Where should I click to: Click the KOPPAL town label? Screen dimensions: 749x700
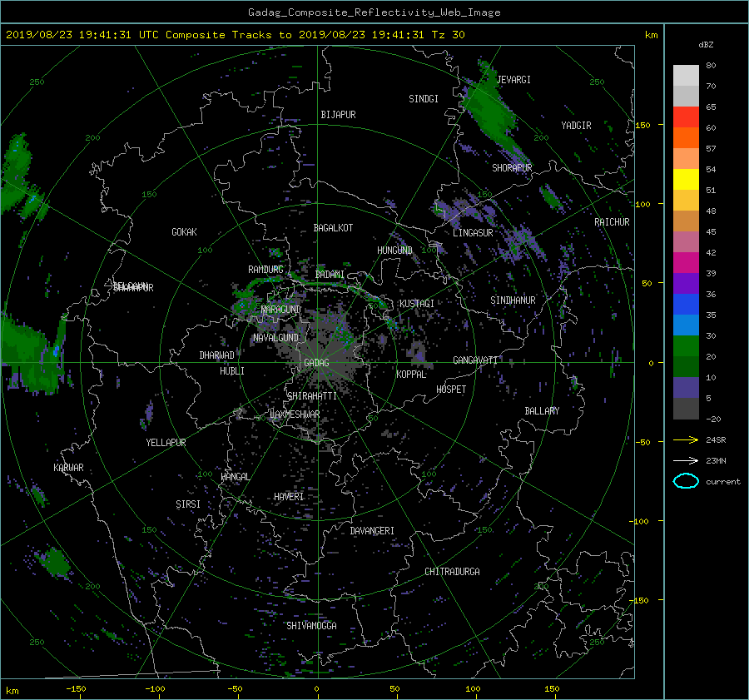[411, 374]
